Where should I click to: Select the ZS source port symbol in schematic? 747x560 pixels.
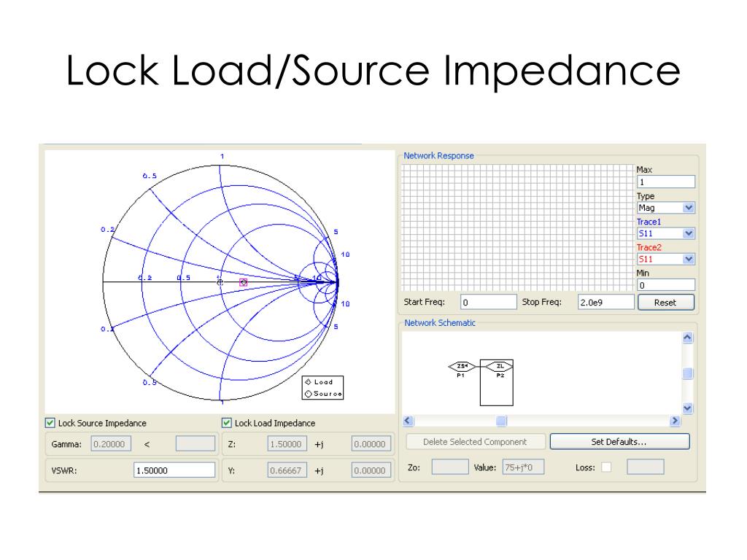[x=462, y=366]
